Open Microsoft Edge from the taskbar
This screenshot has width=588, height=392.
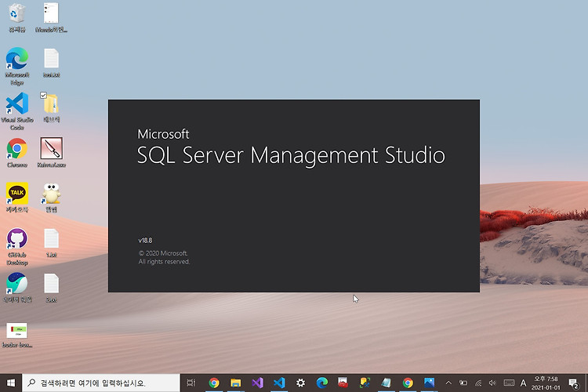click(321, 383)
